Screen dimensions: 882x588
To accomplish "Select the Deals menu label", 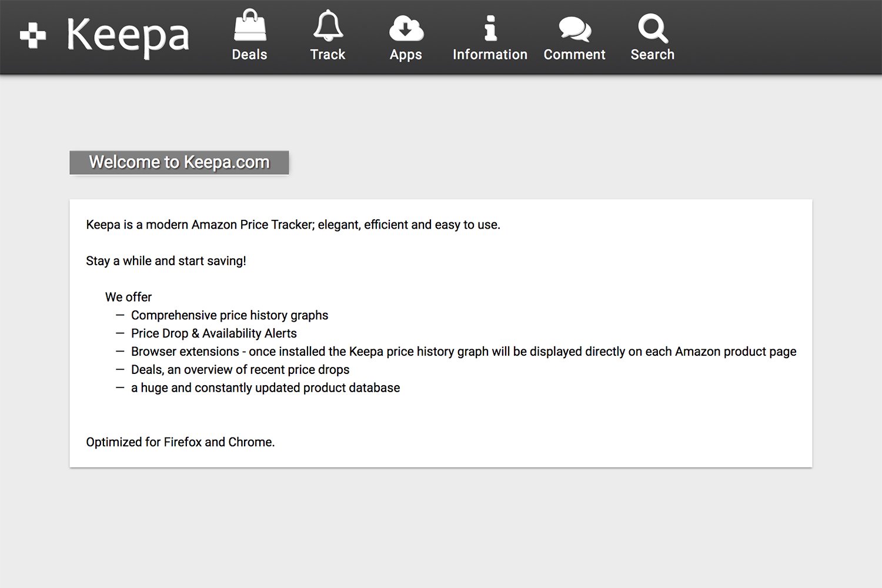I will point(249,55).
